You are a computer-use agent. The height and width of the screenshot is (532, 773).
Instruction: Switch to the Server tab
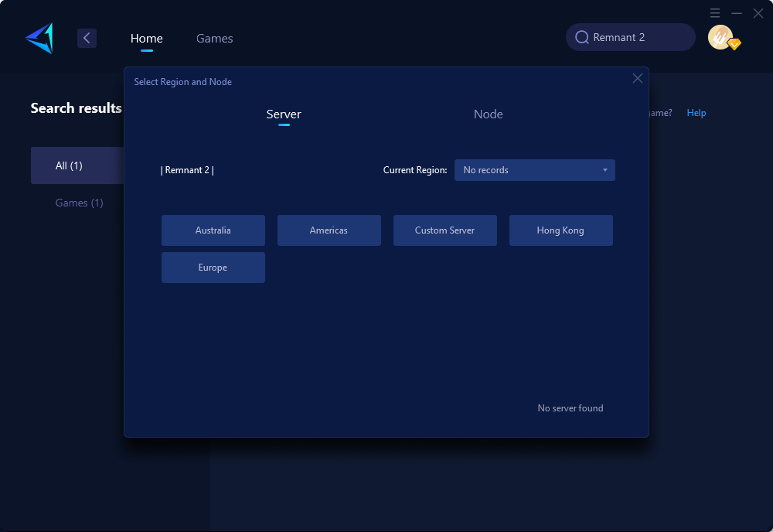coord(284,114)
